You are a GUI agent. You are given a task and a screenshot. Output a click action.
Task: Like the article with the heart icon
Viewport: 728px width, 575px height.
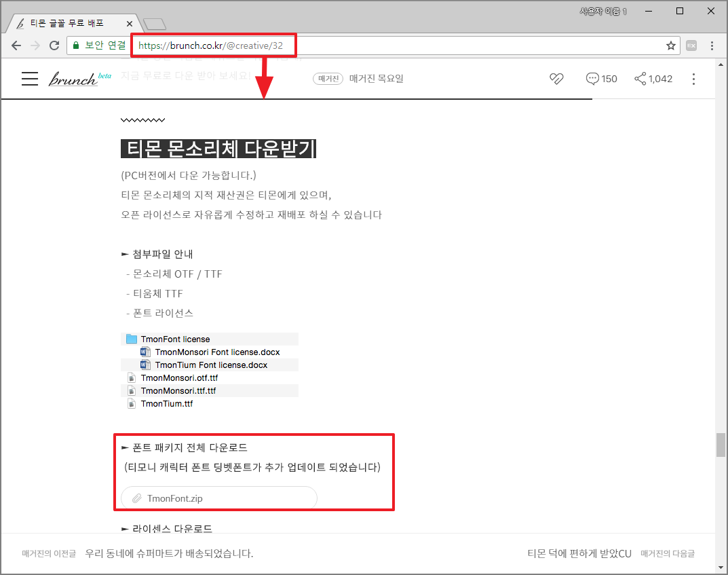pos(556,79)
